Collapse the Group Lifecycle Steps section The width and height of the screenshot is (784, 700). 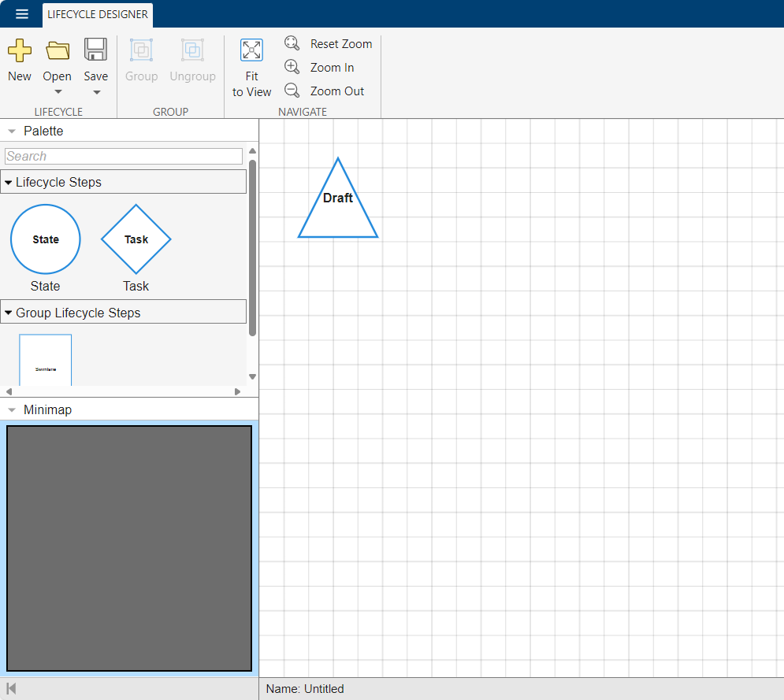[x=9, y=313]
